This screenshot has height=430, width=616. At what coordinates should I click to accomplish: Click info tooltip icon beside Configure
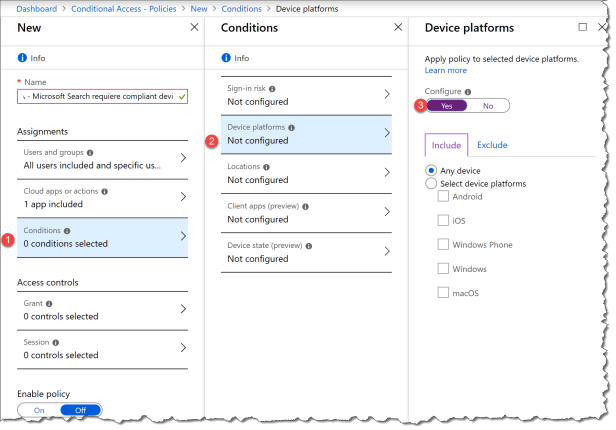pos(468,92)
